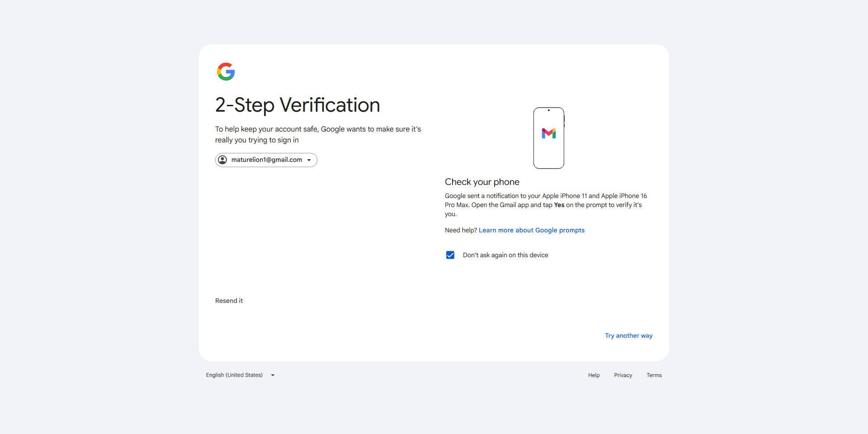Click the caret beside the language name

pyautogui.click(x=273, y=375)
